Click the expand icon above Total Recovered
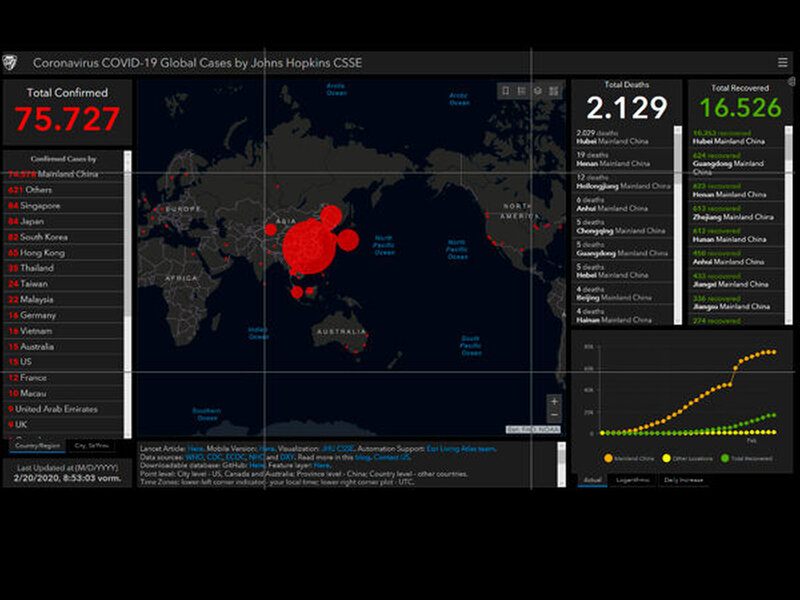The height and width of the screenshot is (600, 800). 791,81
